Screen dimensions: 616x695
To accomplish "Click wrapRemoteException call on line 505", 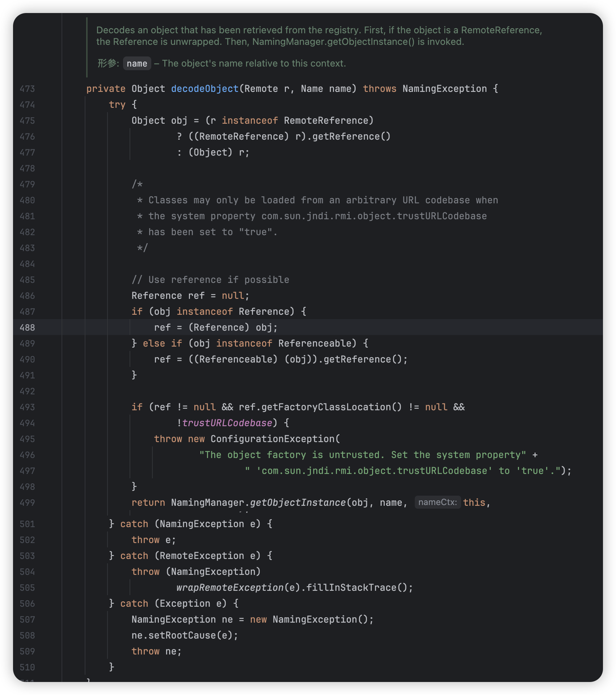I will (230, 588).
